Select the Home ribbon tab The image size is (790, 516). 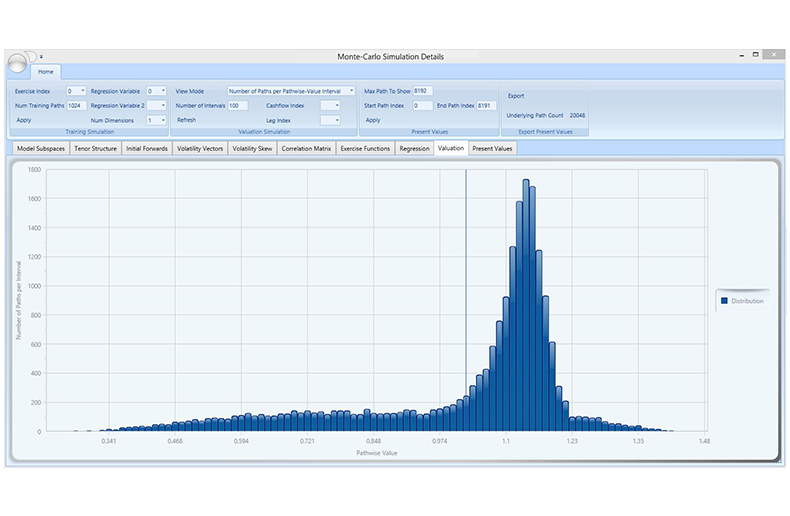[x=45, y=72]
